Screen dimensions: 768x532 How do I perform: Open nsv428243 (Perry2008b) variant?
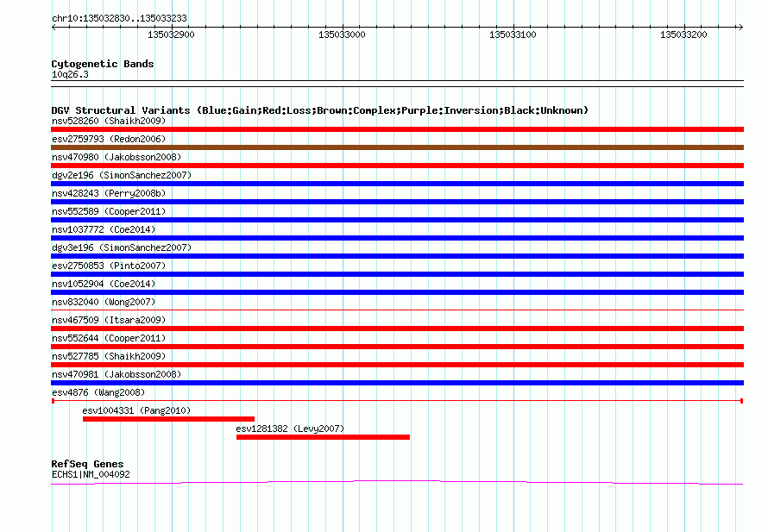[109, 193]
